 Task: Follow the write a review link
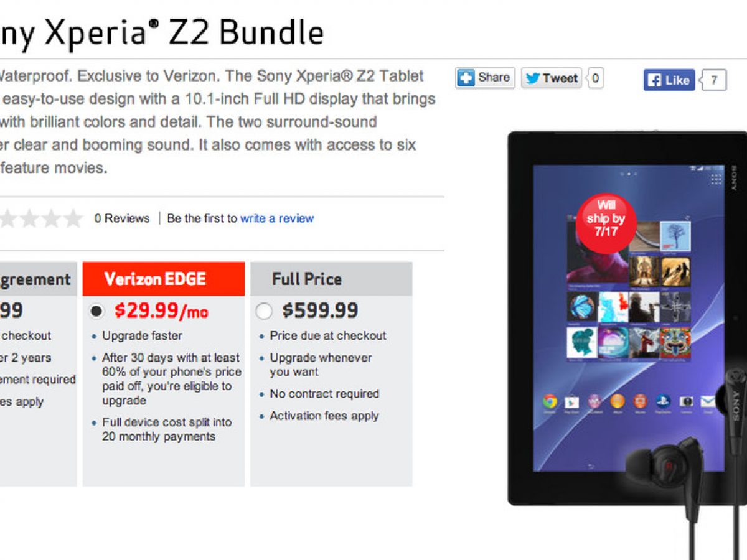[277, 218]
